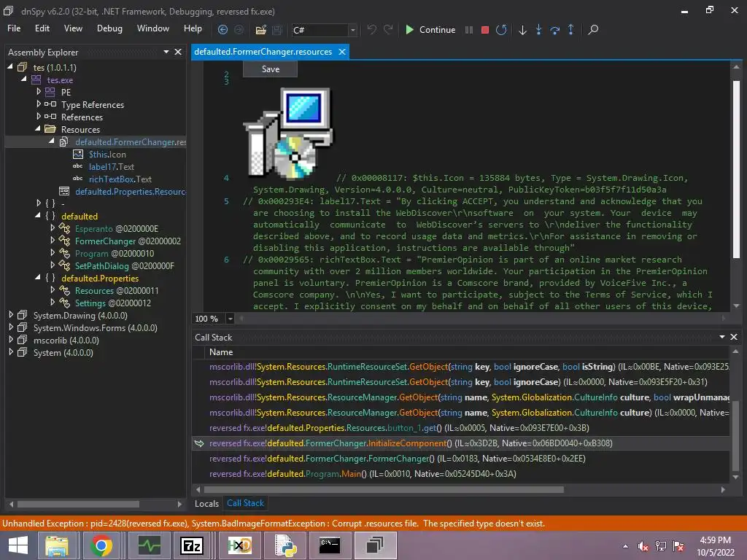Collapse the defaulted namespace node
The image size is (747, 560).
38,215
